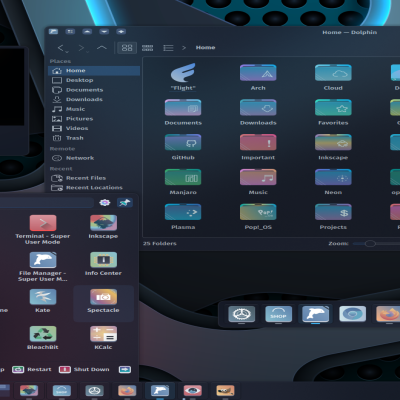This screenshot has width=400, height=400.
Task: Select the Favorites folder
Action: 333,112
